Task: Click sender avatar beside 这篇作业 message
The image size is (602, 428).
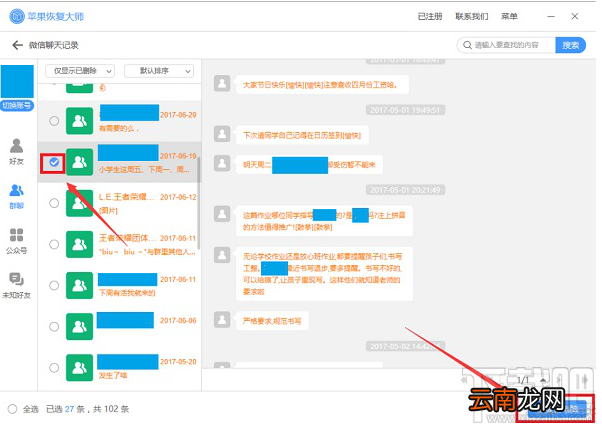Action: point(222,213)
